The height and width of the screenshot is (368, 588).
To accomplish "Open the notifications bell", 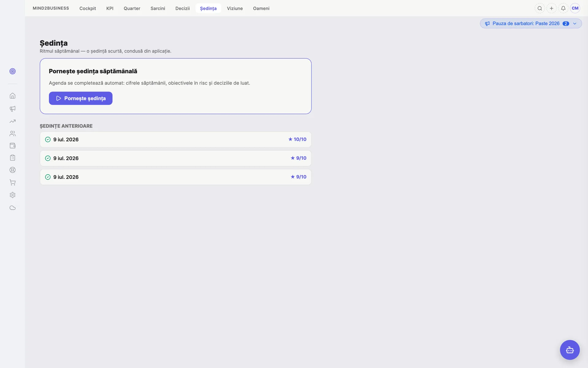I will coord(563,8).
